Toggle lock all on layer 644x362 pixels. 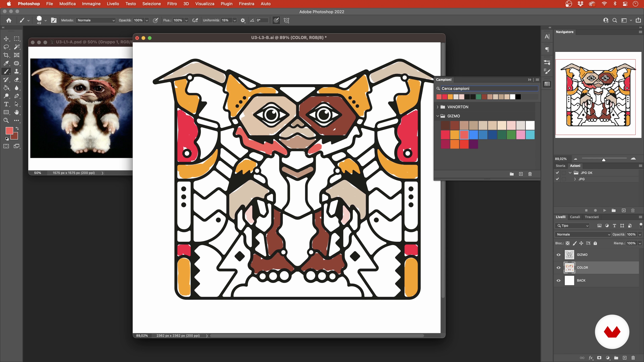pyautogui.click(x=595, y=243)
